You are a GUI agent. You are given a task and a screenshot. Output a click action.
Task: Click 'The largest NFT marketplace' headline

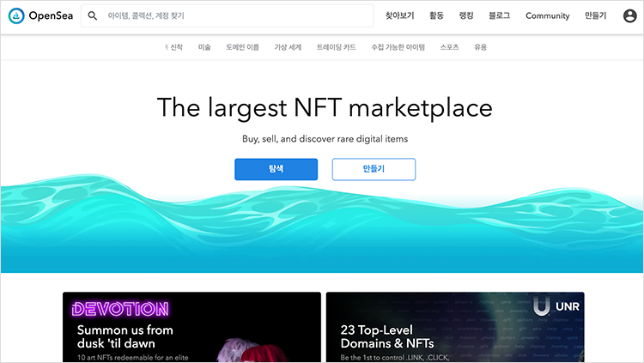pos(325,107)
